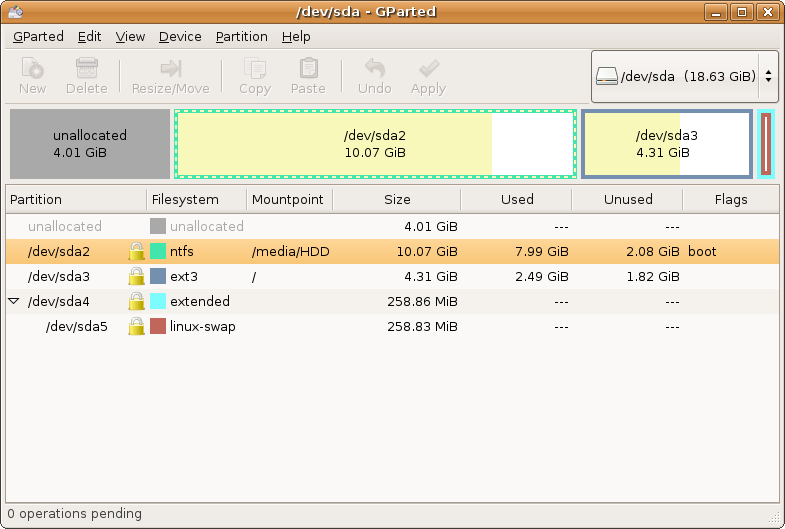Select the /dev/sda3 row in the list
Viewport: 785px width, 529px height.
tap(392, 276)
